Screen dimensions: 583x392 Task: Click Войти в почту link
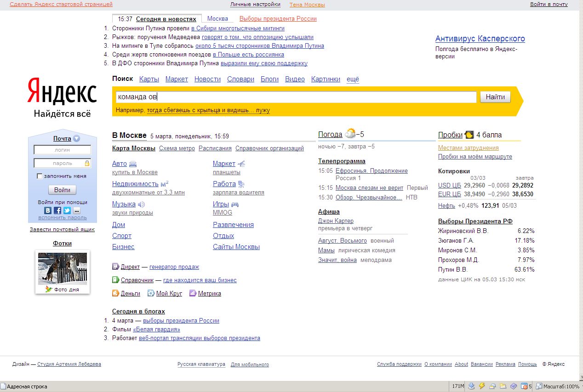click(x=549, y=4)
